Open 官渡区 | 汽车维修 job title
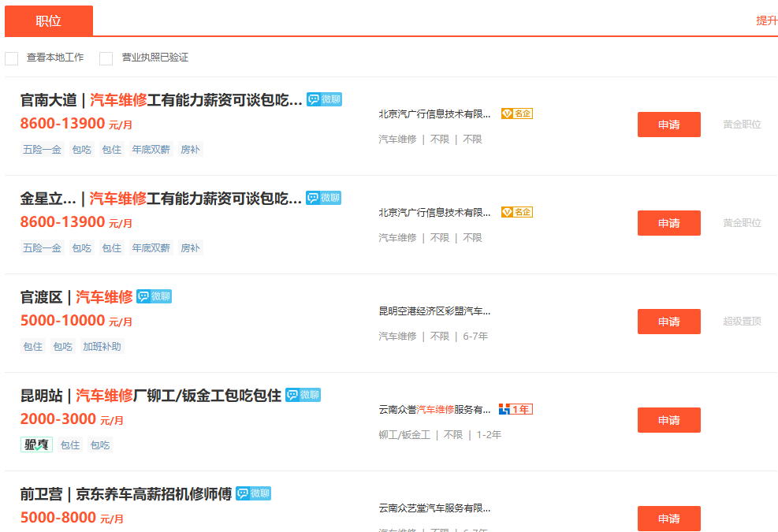778x532 pixels. pyautogui.click(x=76, y=297)
